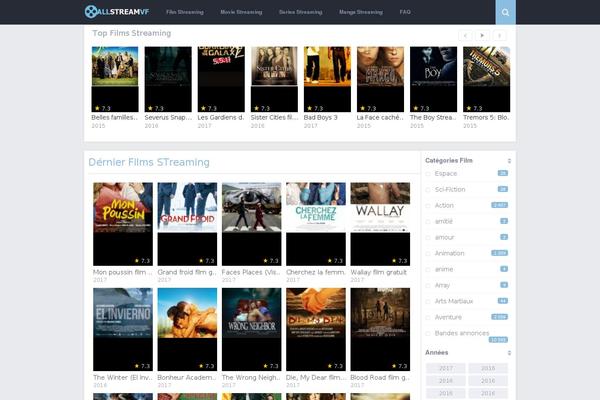Open 'Bad Boys 3' title link
Screen dimensions: 600x400
point(321,118)
